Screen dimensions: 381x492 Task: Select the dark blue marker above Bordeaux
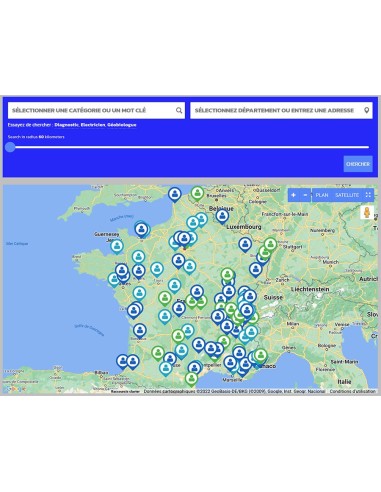tap(140, 331)
